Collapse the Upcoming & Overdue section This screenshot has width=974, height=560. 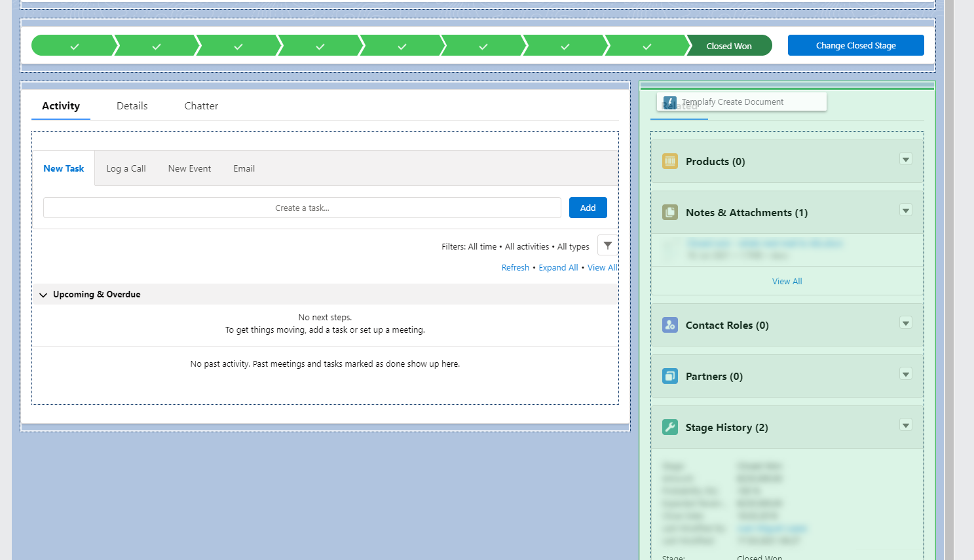(43, 295)
